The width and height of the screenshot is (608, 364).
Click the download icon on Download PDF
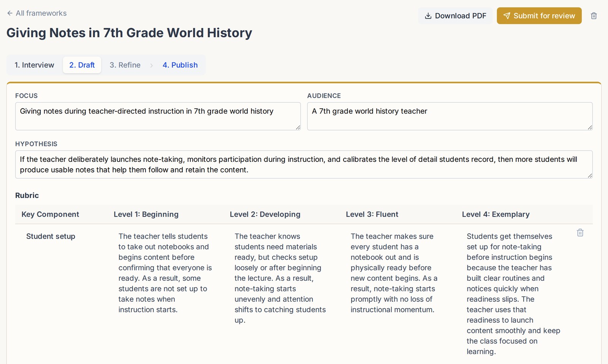click(428, 16)
